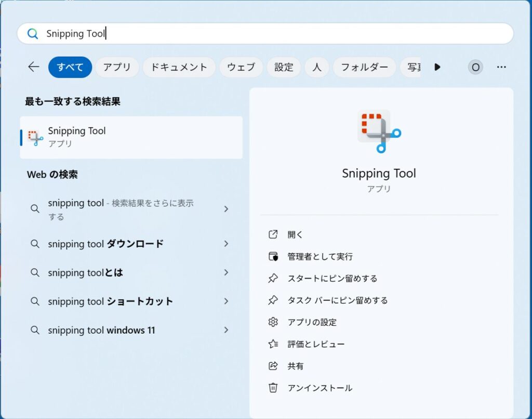532x419 pixels.
Task: Click the 評価とレビュー star icon
Action: pos(273,344)
